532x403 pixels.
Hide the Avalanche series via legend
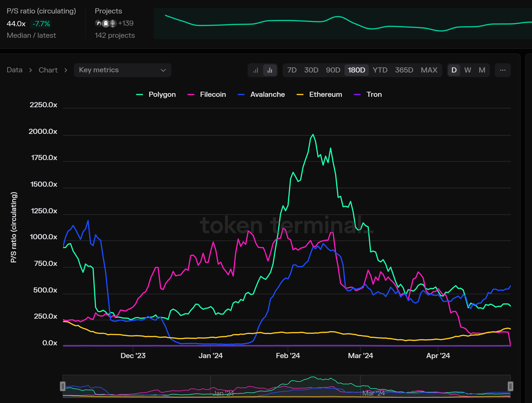(x=267, y=94)
